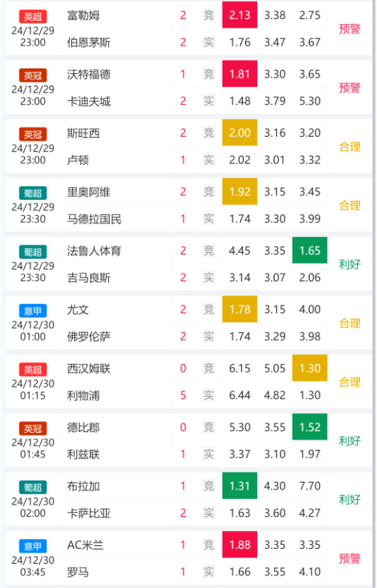Viewport: 377px width, 588px height.
Task: Click the 葡超 badge for 布拉加 match
Action: click(33, 487)
